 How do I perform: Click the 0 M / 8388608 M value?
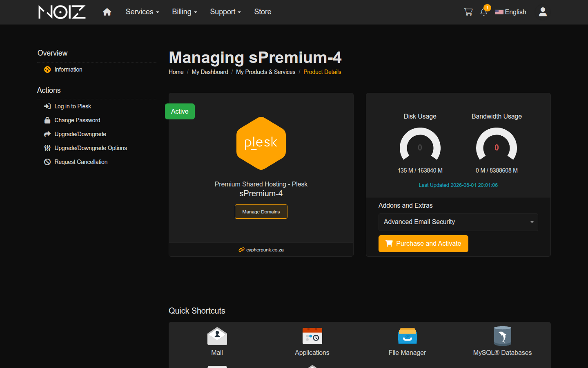(497, 171)
